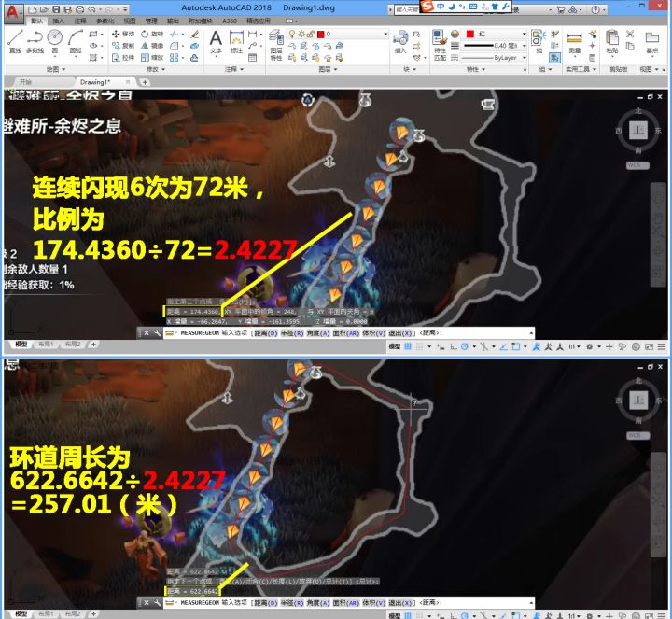Click the Paste (粘贴) clipboard icon
The height and width of the screenshot is (619, 672).
point(612,42)
